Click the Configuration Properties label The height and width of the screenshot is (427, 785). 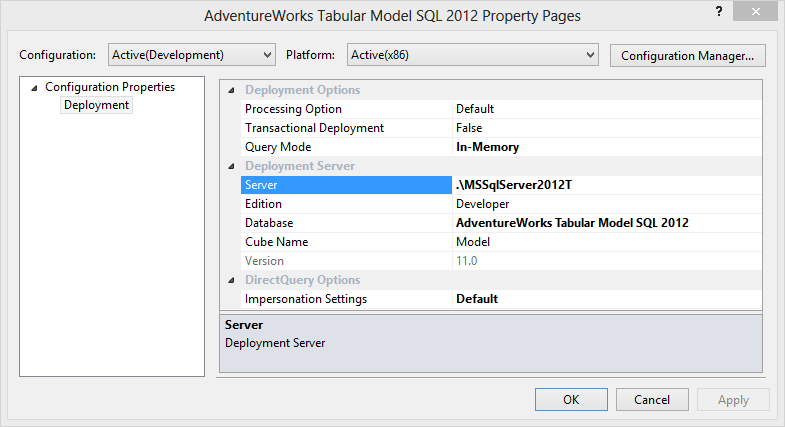110,87
